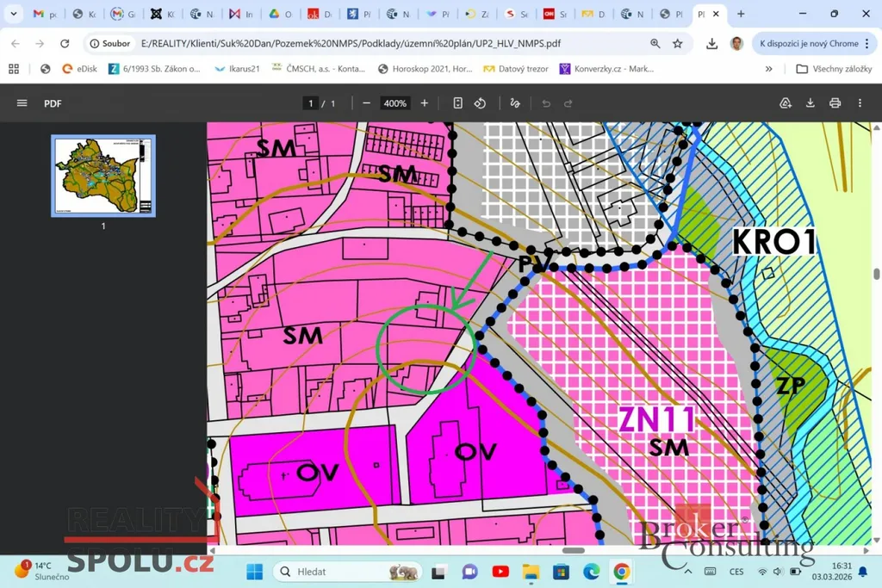The image size is (882, 588).
Task: Select page 1 thumbnail in sidebar
Action: [103, 176]
